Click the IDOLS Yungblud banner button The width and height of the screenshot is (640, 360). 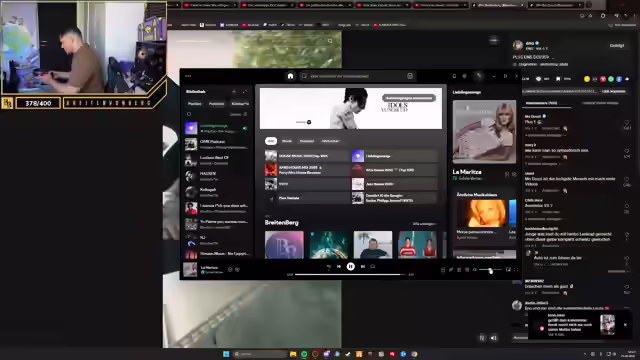click(x=409, y=98)
